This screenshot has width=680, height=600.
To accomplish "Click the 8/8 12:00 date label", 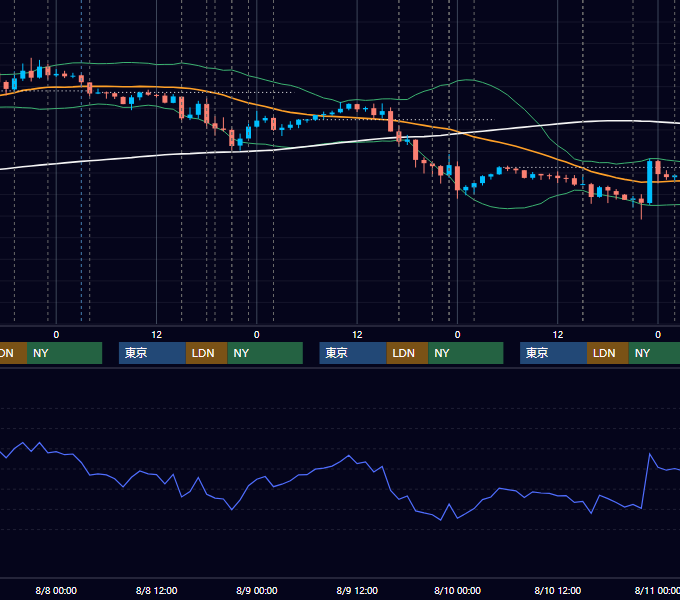I will point(157,590).
